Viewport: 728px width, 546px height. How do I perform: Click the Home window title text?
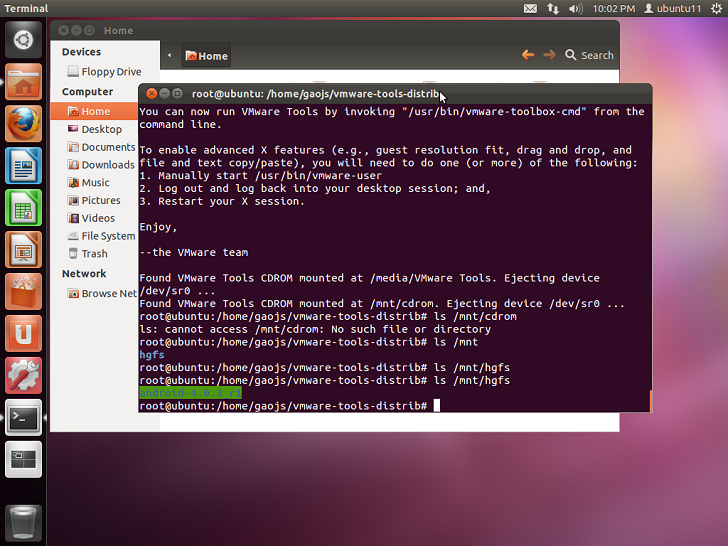118,31
